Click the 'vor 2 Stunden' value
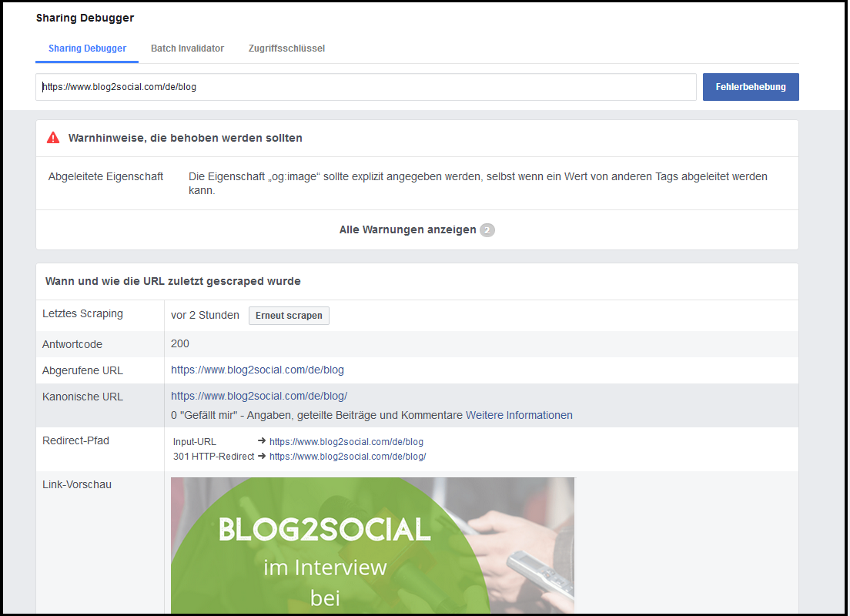Screen dimensions: 850x616 pyautogui.click(x=205, y=315)
